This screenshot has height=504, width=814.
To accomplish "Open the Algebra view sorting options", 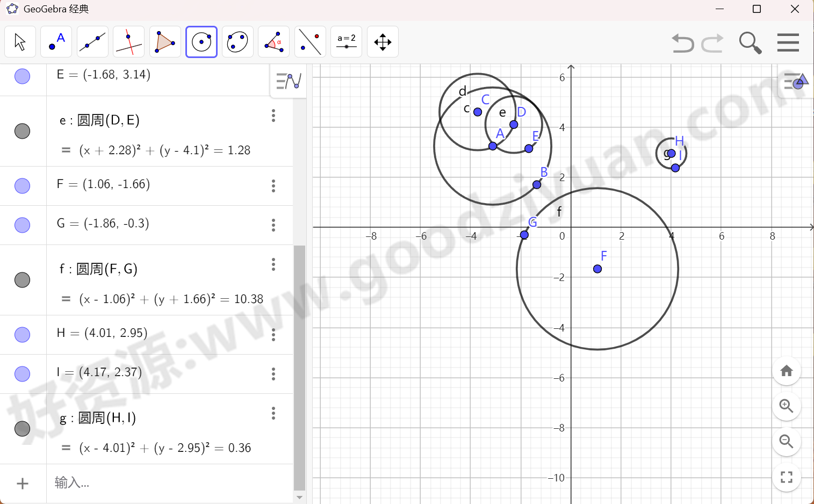I will coord(288,82).
